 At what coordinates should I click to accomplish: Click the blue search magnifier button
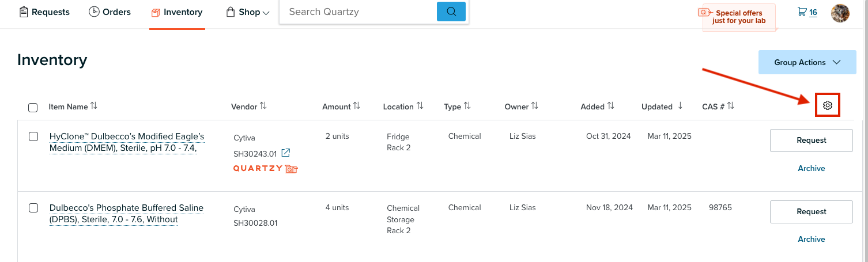pyautogui.click(x=451, y=12)
